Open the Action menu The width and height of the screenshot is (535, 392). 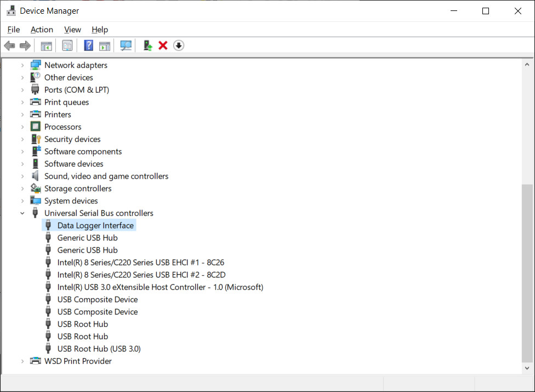[42, 30]
